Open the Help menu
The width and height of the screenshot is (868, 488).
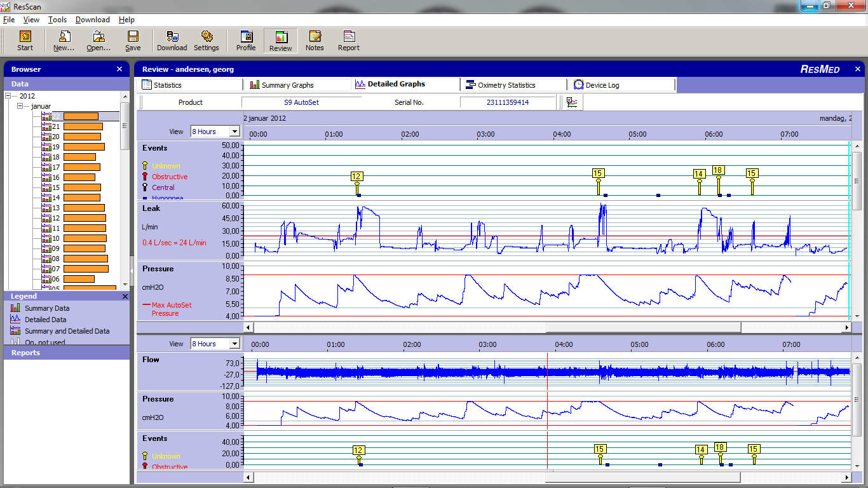click(x=126, y=20)
